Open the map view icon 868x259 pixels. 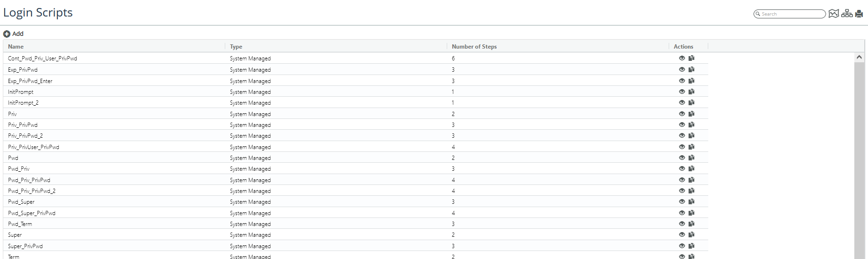[x=834, y=14]
